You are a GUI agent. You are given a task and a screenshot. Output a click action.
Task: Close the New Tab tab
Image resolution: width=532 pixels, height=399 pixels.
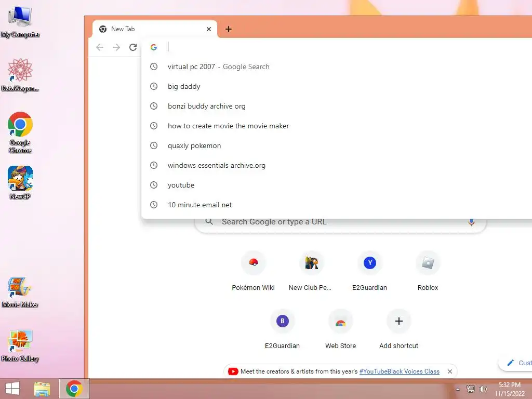tap(209, 29)
